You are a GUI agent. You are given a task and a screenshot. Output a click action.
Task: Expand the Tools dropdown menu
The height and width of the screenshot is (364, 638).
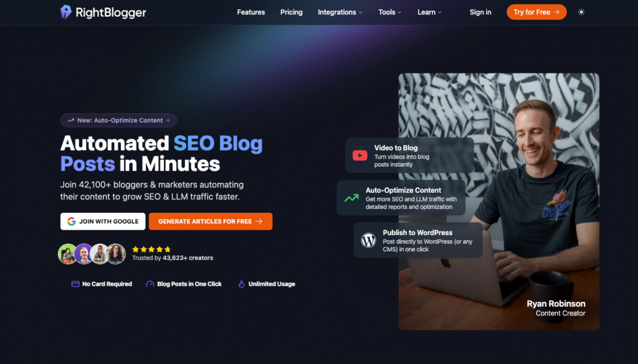click(390, 12)
